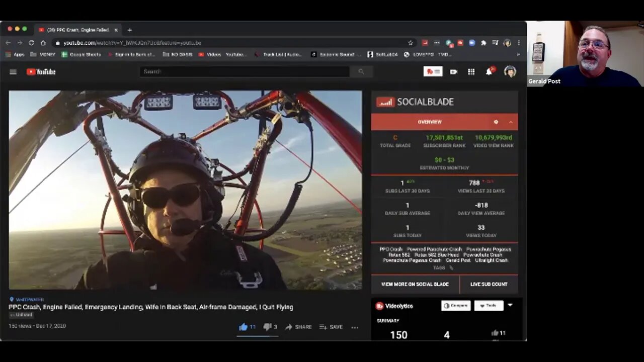Click the Social Blade logo
Viewport: 644px width, 362px height.
pyautogui.click(x=416, y=102)
